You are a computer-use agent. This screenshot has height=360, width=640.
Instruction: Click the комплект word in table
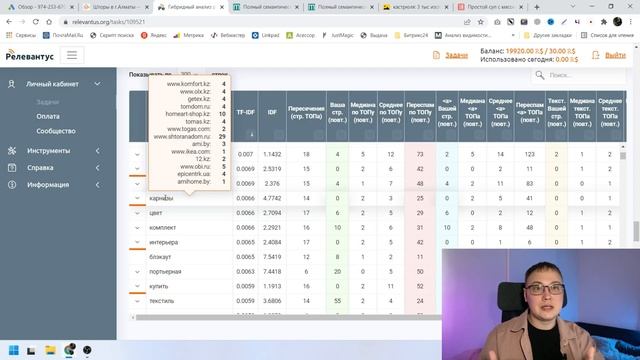coord(162,228)
